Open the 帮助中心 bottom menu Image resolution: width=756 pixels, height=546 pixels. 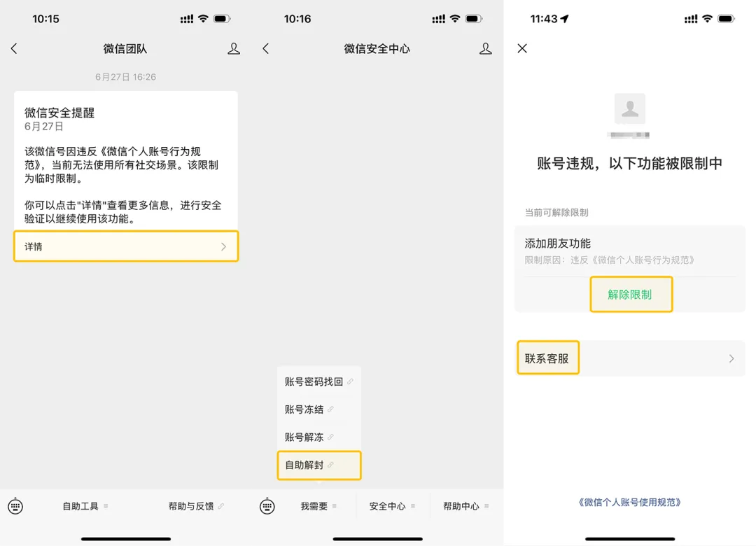tap(465, 506)
